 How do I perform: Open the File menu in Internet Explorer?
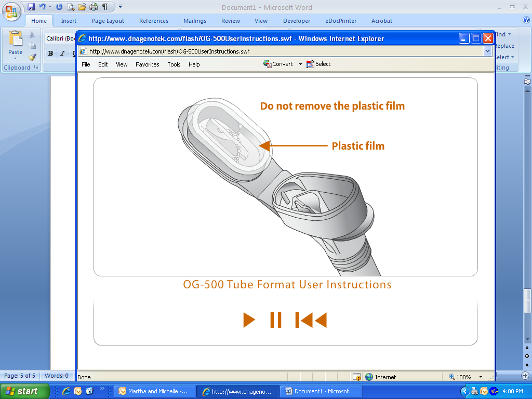click(x=86, y=64)
